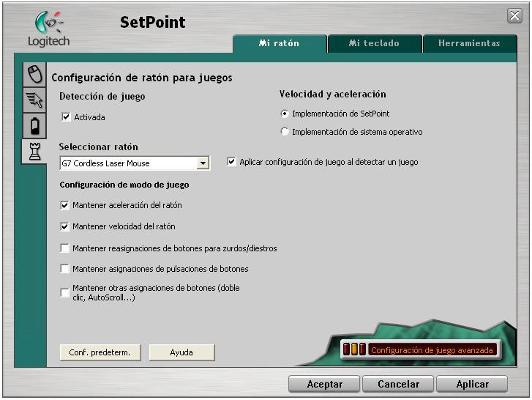Viewport: 532px width, 400px height.
Task: Toggle Mantener aceleración del ratón checkbox
Action: click(65, 205)
